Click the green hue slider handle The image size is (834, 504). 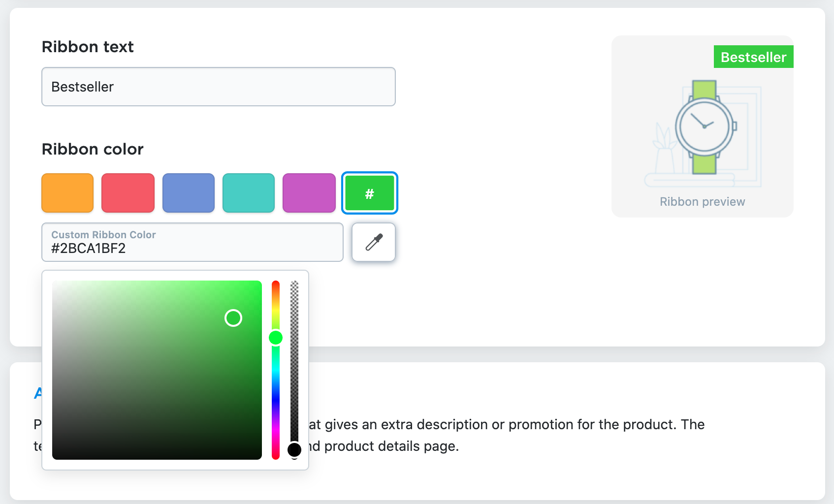pyautogui.click(x=276, y=337)
